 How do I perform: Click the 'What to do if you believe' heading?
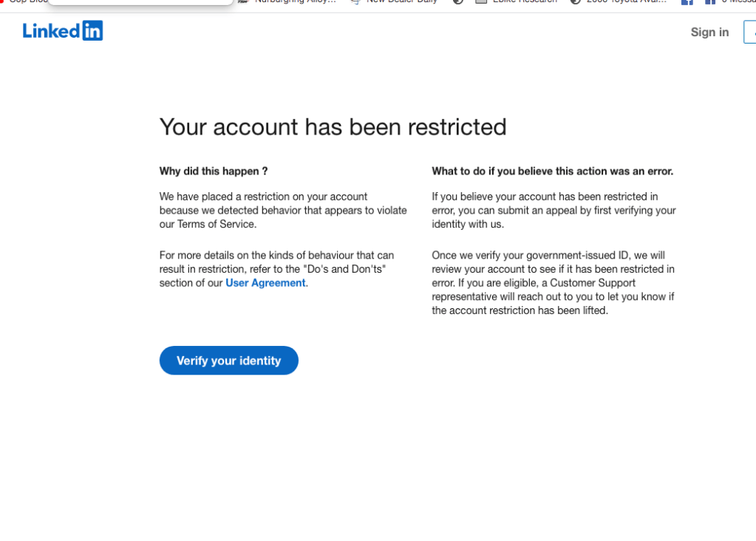[x=552, y=171]
